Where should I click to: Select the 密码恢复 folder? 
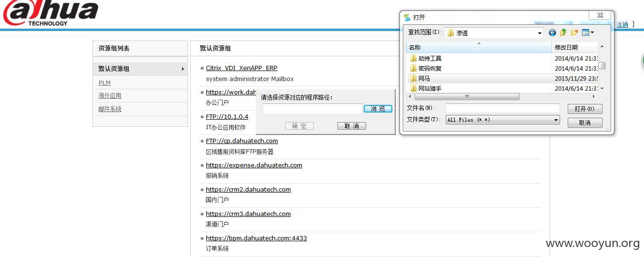(430, 68)
